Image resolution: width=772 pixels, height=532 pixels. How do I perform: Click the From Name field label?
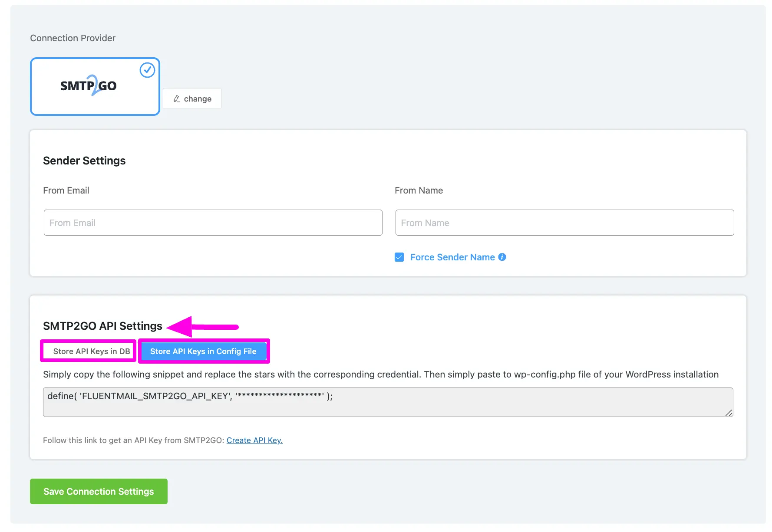pyautogui.click(x=419, y=190)
